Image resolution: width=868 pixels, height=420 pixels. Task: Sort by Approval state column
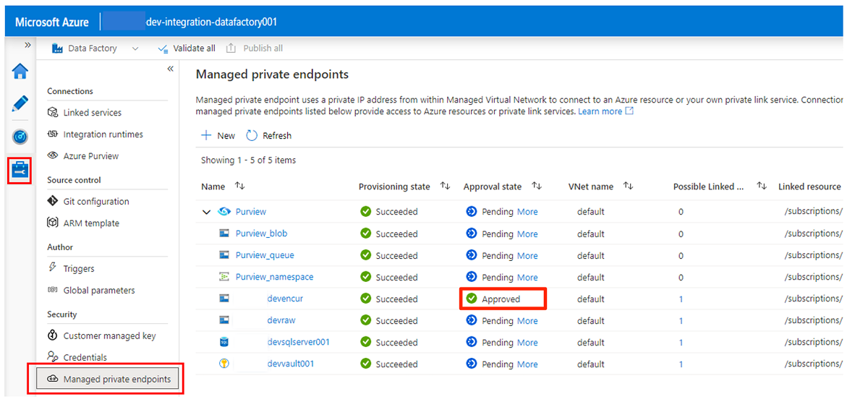[x=537, y=187]
